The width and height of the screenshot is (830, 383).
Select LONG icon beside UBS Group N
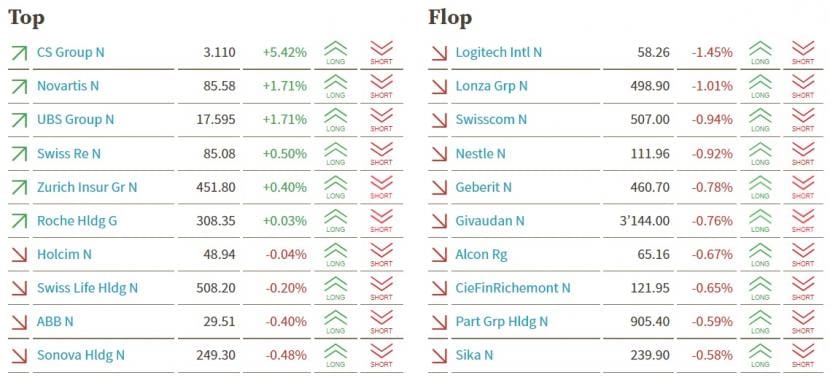coord(336,120)
